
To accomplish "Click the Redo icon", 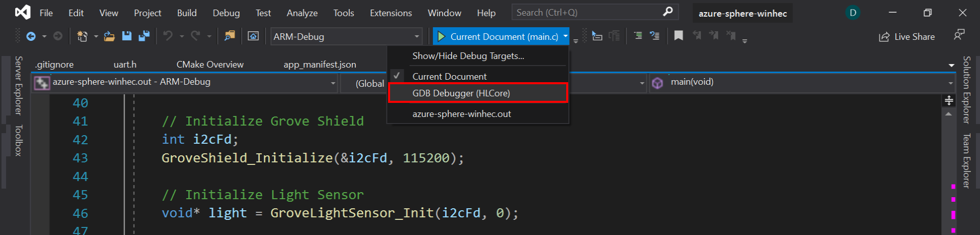I will coord(196,36).
